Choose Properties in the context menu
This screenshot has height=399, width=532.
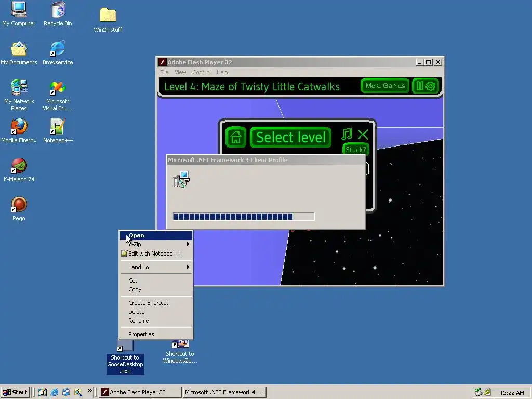coord(156,334)
